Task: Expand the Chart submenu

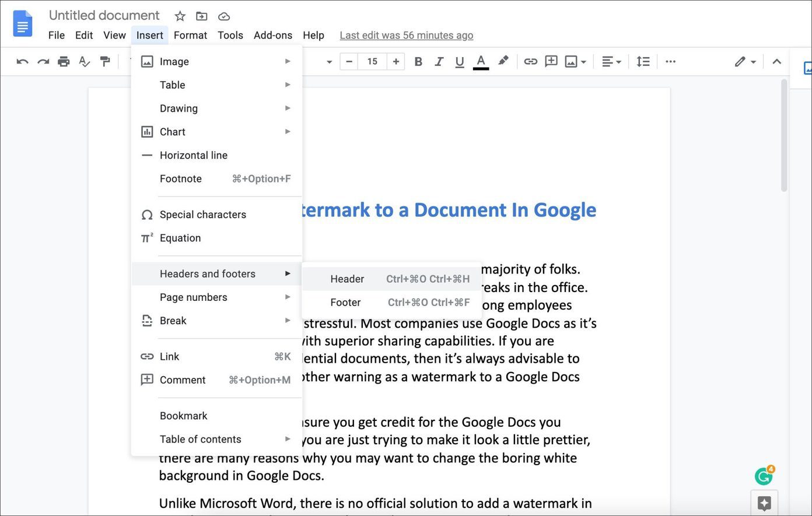Action: tap(216, 132)
